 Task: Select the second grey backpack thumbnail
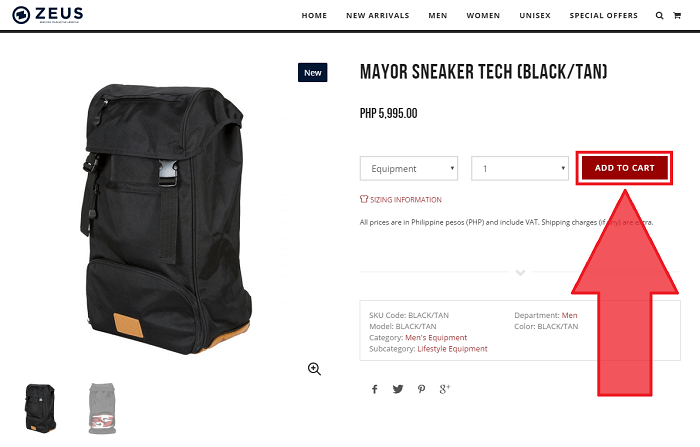(x=102, y=408)
